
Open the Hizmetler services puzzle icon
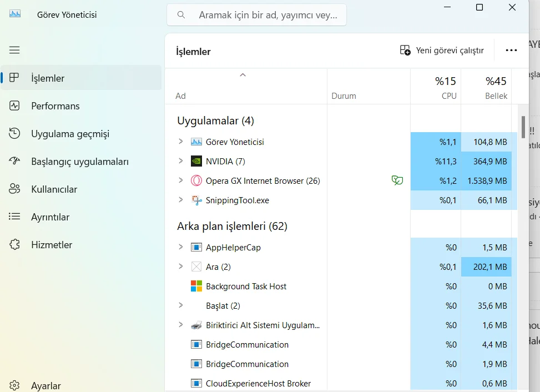coord(14,245)
